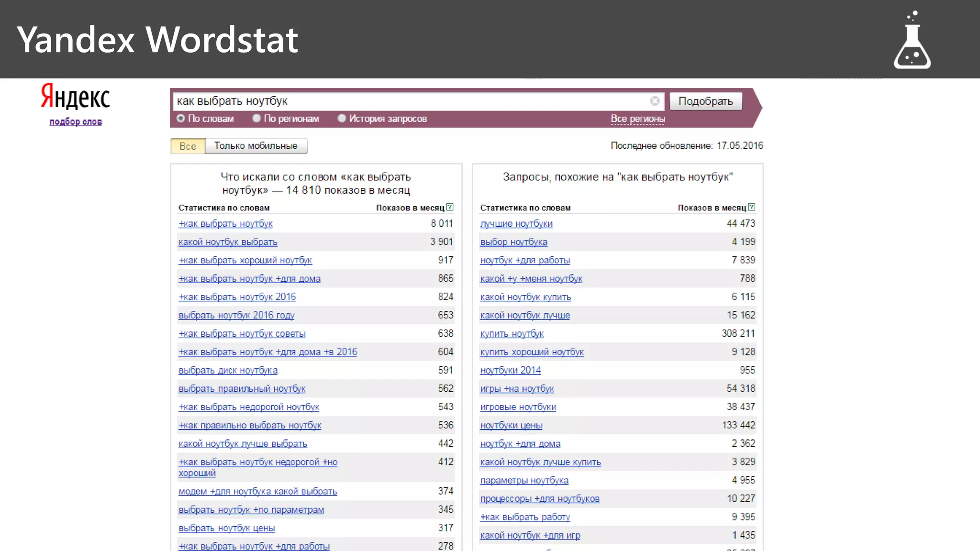980x551 pixels.
Task: Open the ноутбук +для дома link
Action: [520, 444]
